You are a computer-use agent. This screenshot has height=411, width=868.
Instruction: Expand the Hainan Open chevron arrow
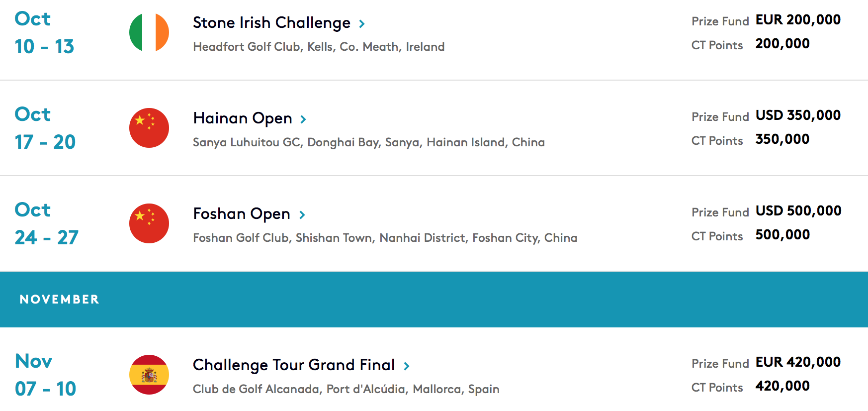(x=303, y=119)
